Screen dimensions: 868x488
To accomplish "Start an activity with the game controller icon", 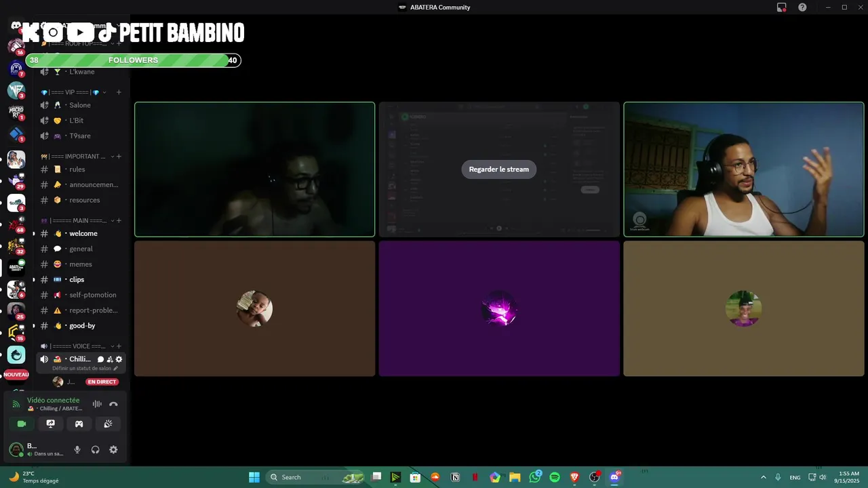I will point(79,424).
